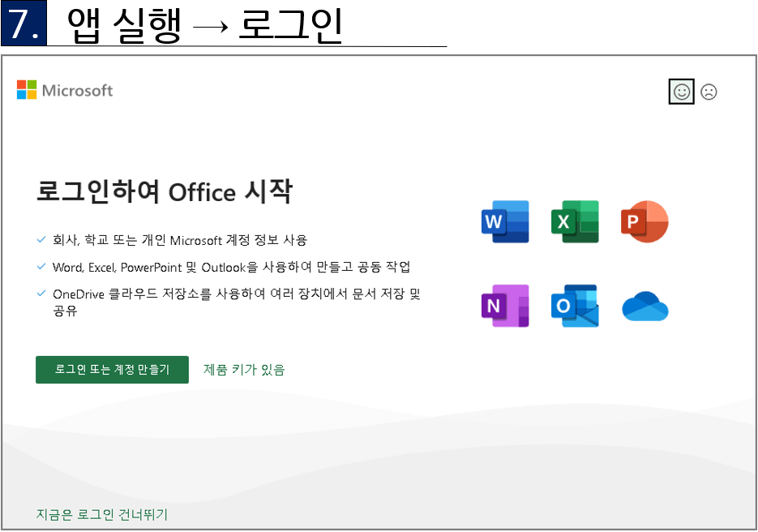
Task: Click the OneDrive cloud icon
Action: [645, 306]
